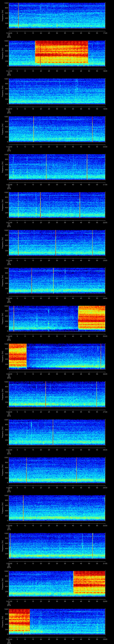Click the 5:24:00 start time label

(x=9, y=336)
